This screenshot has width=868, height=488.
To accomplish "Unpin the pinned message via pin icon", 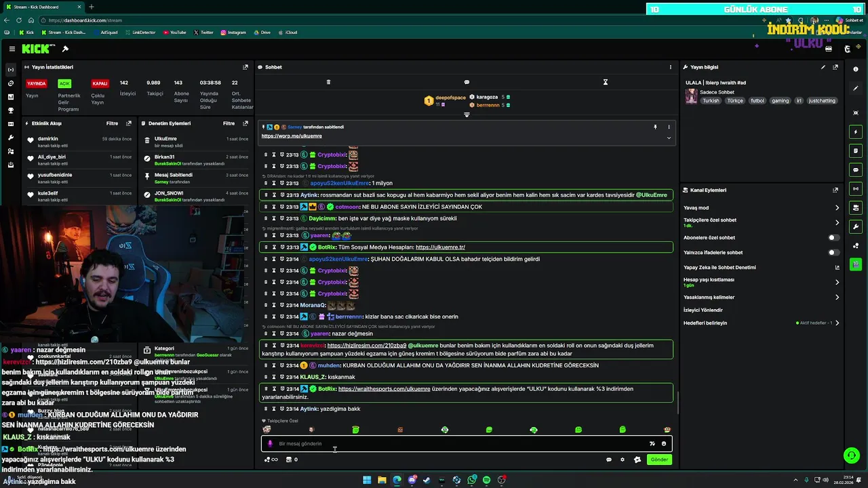I will 655,127.
